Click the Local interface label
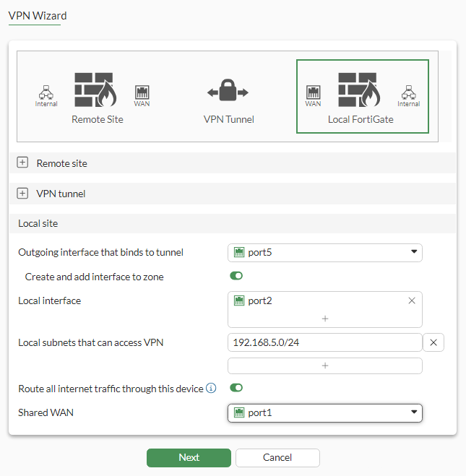Screen dimensions: 466x476 click(49, 300)
